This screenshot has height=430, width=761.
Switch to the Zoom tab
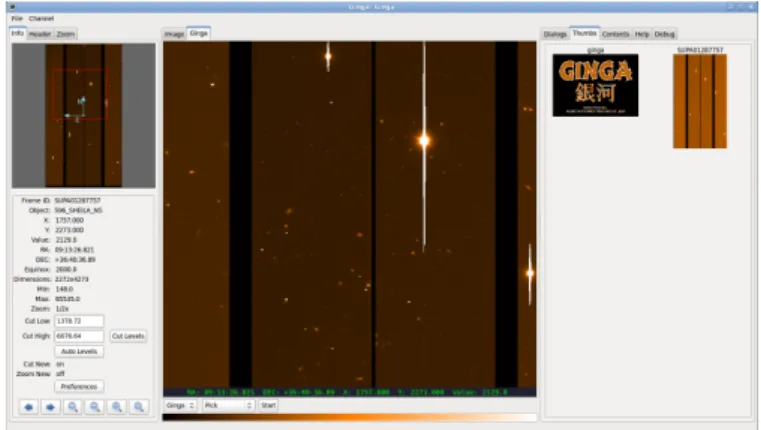click(66, 34)
